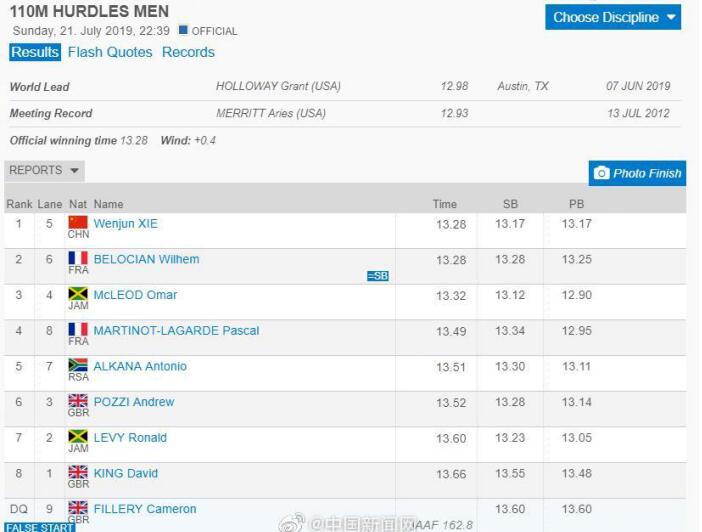Click the =SB badge in Belocian's row

378,276
